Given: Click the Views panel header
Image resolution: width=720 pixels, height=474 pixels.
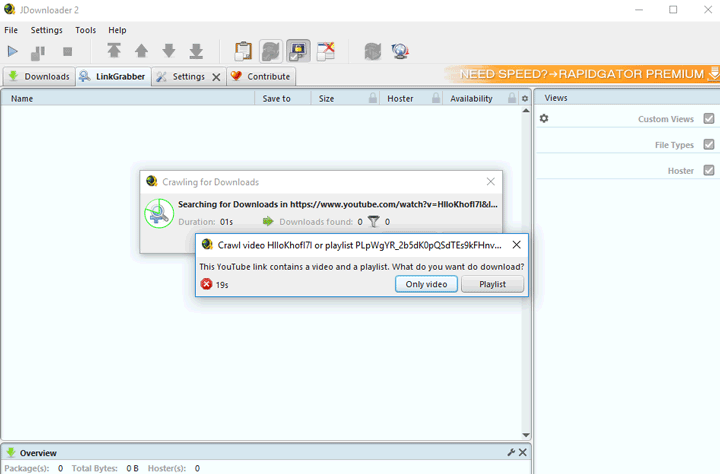Looking at the screenshot, I should click(626, 98).
